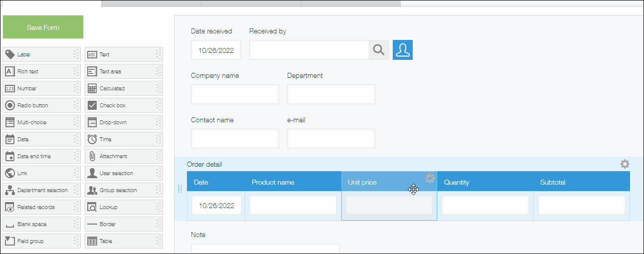Click the Company name text box

tap(235, 94)
